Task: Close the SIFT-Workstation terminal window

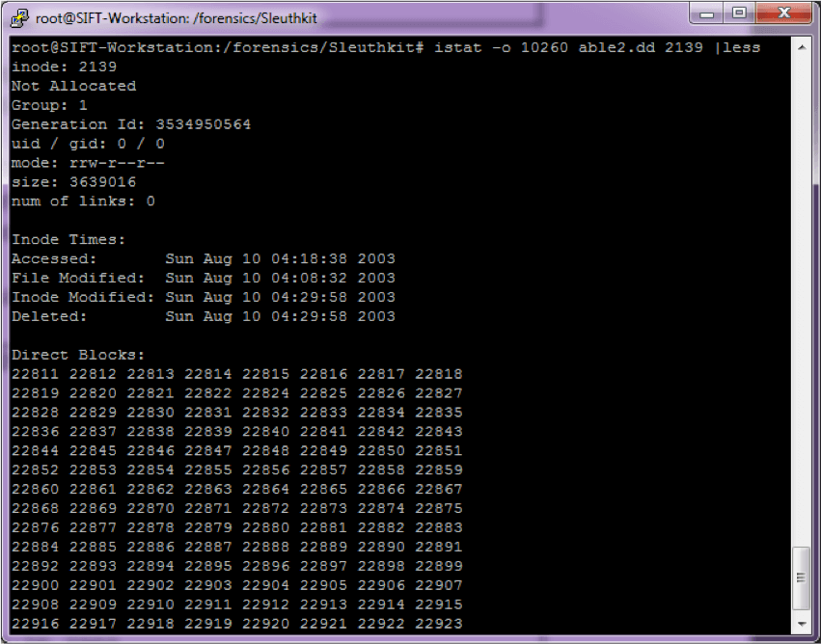Action: pyautogui.click(x=781, y=13)
